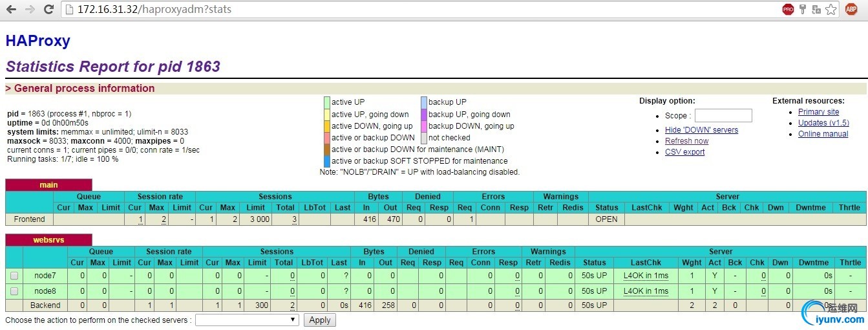Click the red PRO extension icon
This screenshot has width=868, height=330.
(x=788, y=10)
